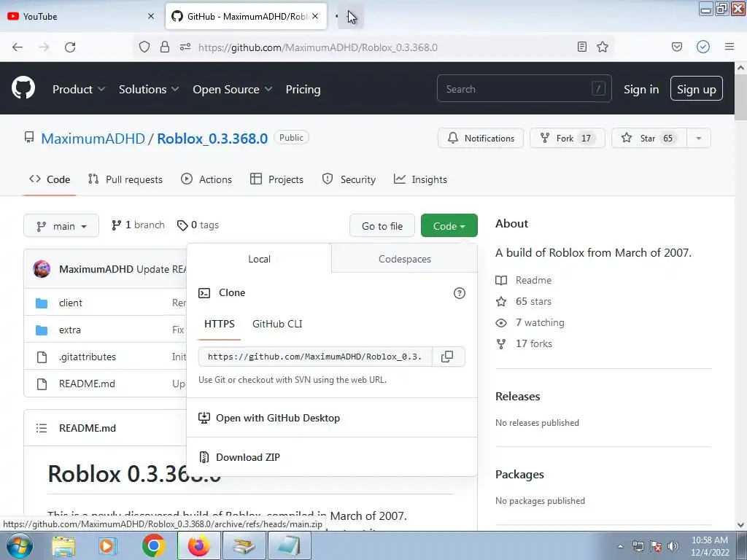
Task: Open the tracking protection shield icon
Action: pos(144,47)
